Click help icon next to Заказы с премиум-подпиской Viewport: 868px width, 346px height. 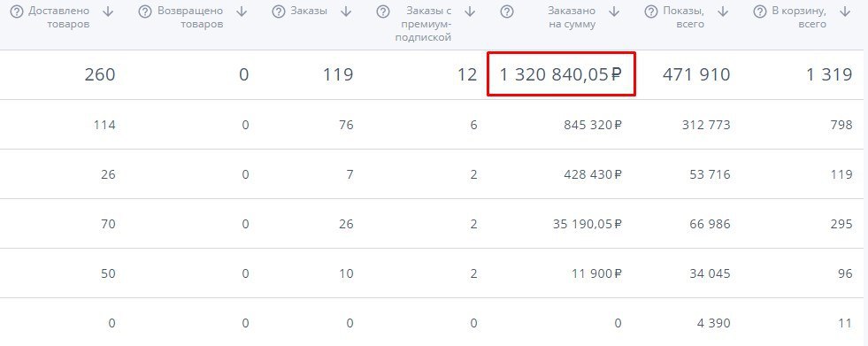coord(382,12)
